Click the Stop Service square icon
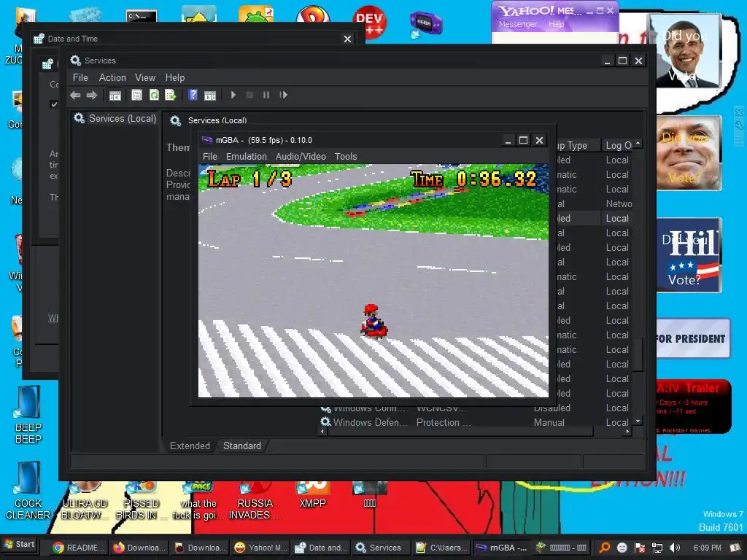 pos(249,95)
